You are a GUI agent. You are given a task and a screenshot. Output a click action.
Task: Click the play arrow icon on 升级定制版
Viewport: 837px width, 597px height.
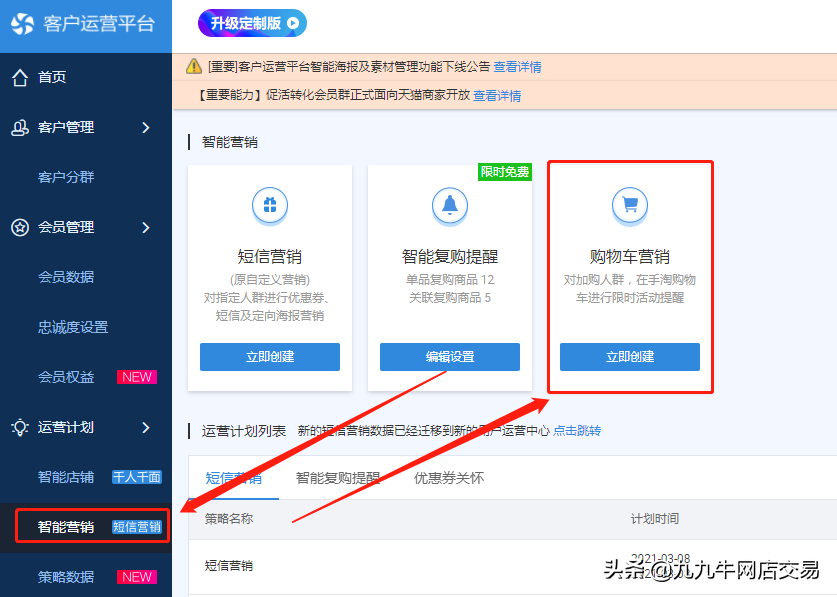pyautogui.click(x=293, y=23)
